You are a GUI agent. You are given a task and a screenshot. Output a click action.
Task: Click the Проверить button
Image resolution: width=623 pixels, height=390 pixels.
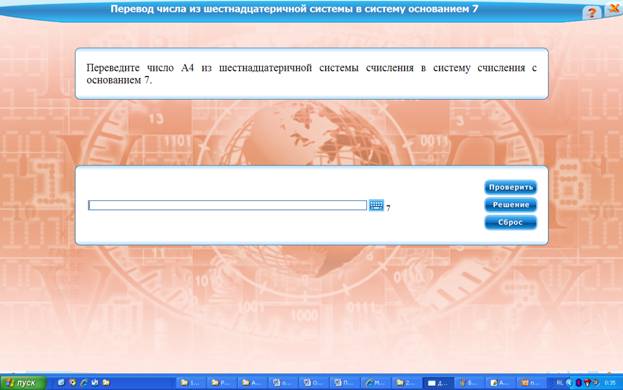coord(511,187)
